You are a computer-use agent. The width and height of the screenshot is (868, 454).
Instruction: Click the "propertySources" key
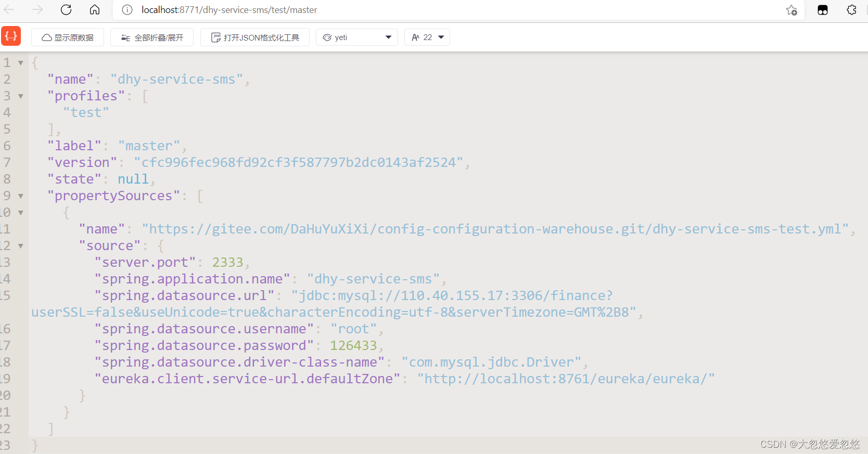pyautogui.click(x=113, y=196)
